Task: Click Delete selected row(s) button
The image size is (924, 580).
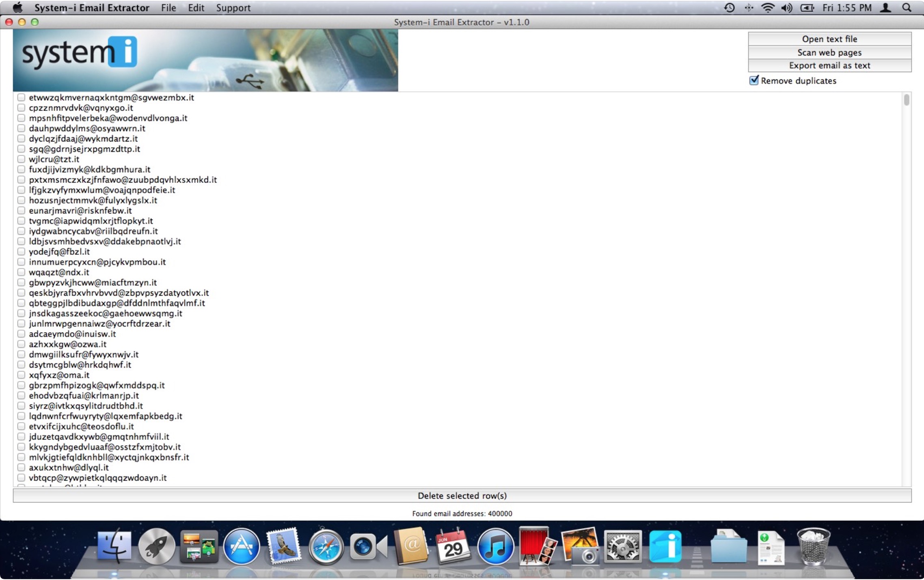Action: pyautogui.click(x=462, y=496)
